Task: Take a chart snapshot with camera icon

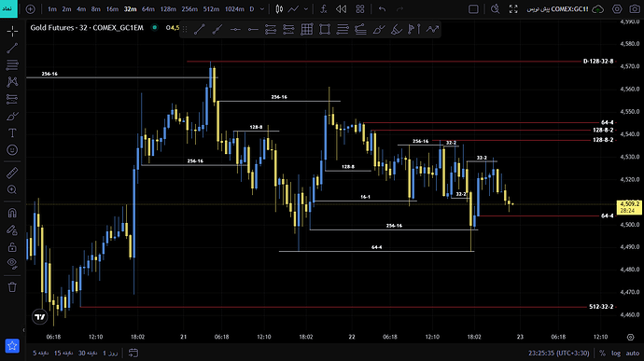Action: (635, 9)
